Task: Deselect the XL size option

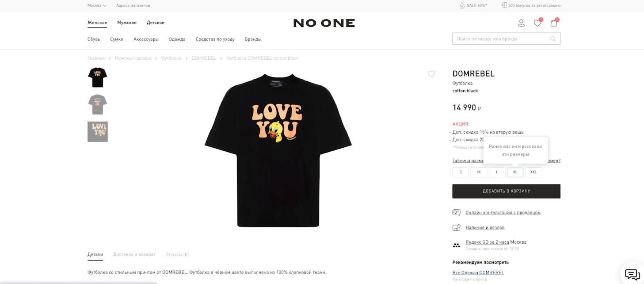Action: 515,172
